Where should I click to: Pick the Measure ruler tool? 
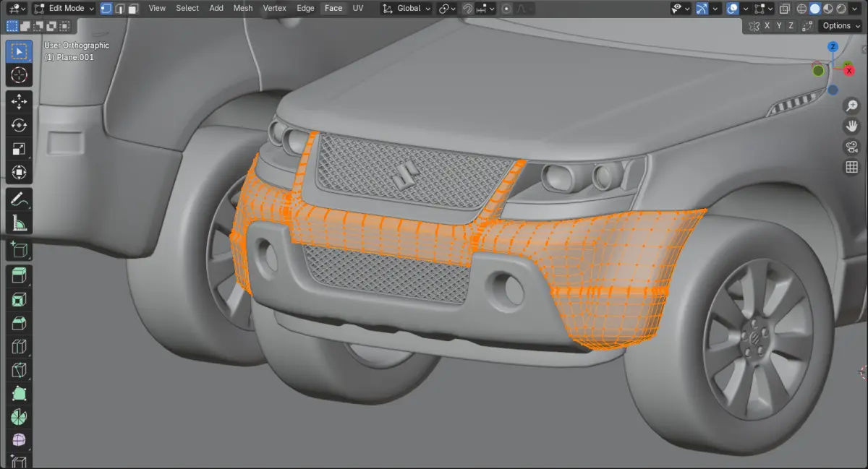click(20, 223)
